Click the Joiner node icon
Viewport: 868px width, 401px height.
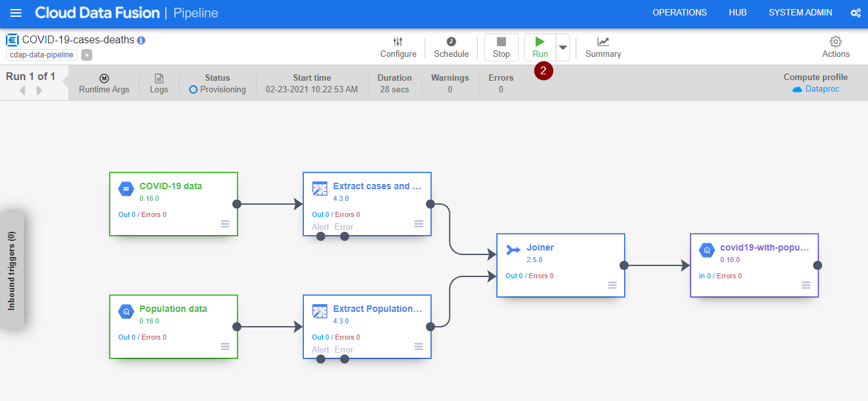tap(513, 250)
